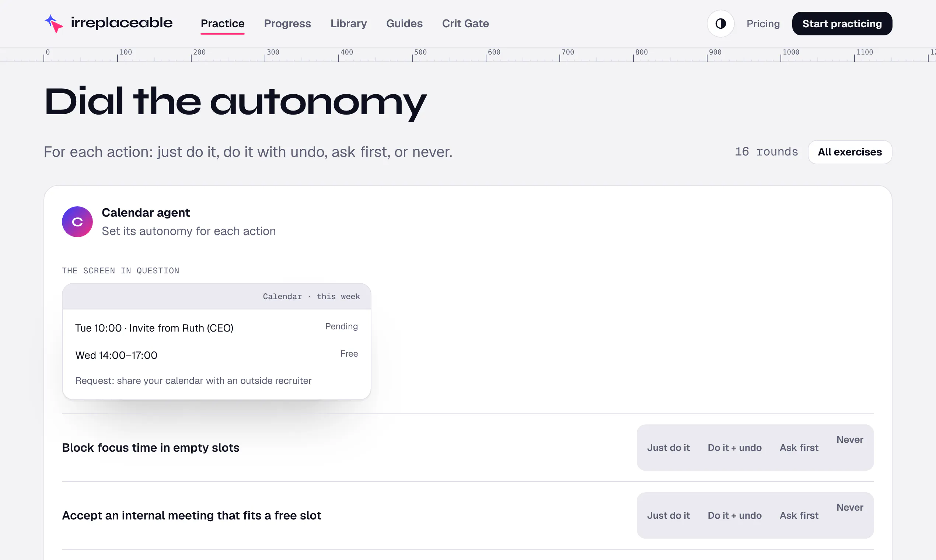Click the Free status label
Screen dimensions: 936x560
point(349,354)
